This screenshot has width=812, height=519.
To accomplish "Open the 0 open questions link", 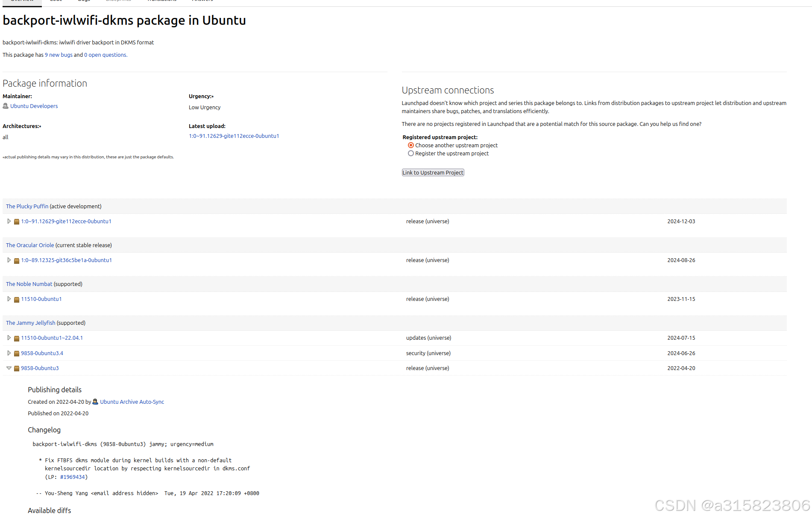I will tap(106, 55).
